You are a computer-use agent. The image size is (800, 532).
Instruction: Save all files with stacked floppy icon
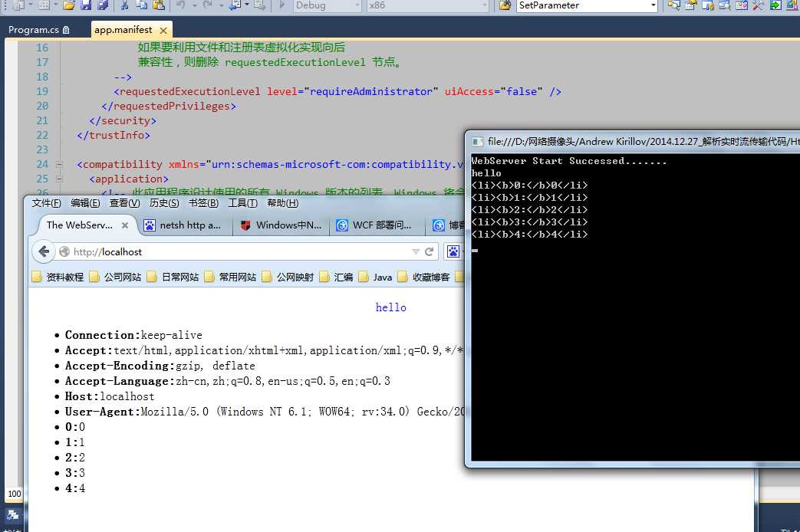coord(103,5)
